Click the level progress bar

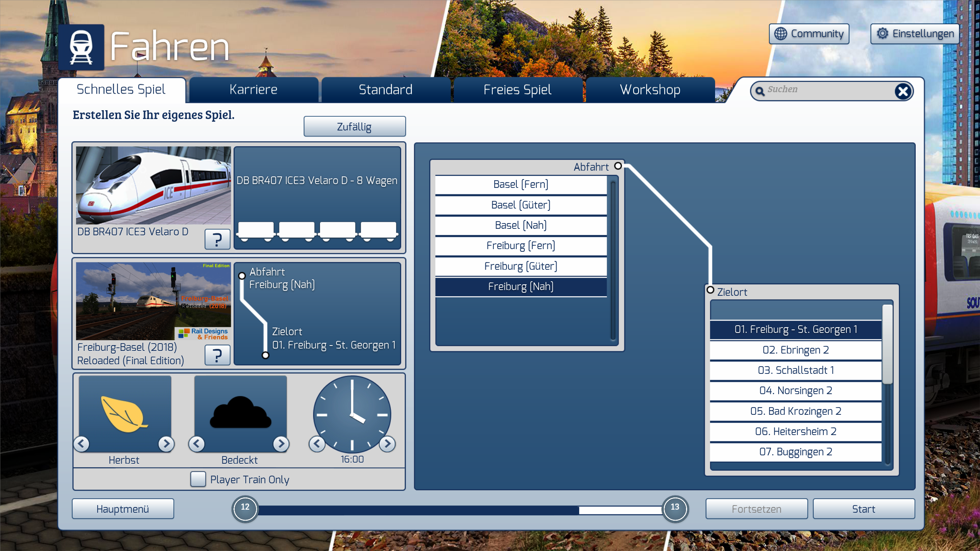click(x=459, y=510)
